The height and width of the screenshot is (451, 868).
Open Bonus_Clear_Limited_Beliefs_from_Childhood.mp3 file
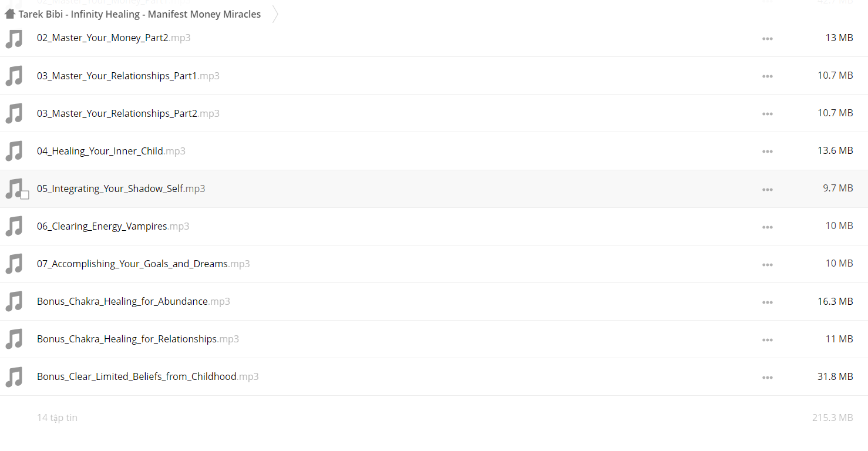pos(147,376)
